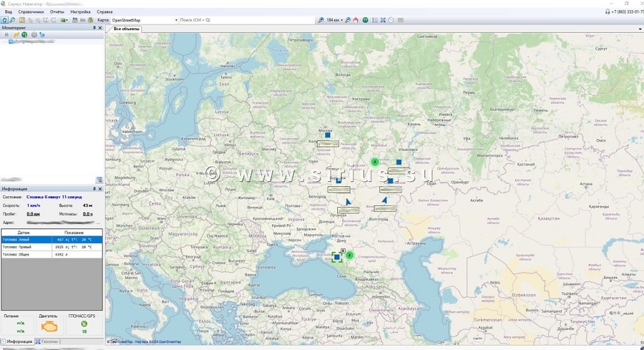Screen dimensions: 644x350
Task: Switch to the Геозоны tab
Action: point(48,342)
